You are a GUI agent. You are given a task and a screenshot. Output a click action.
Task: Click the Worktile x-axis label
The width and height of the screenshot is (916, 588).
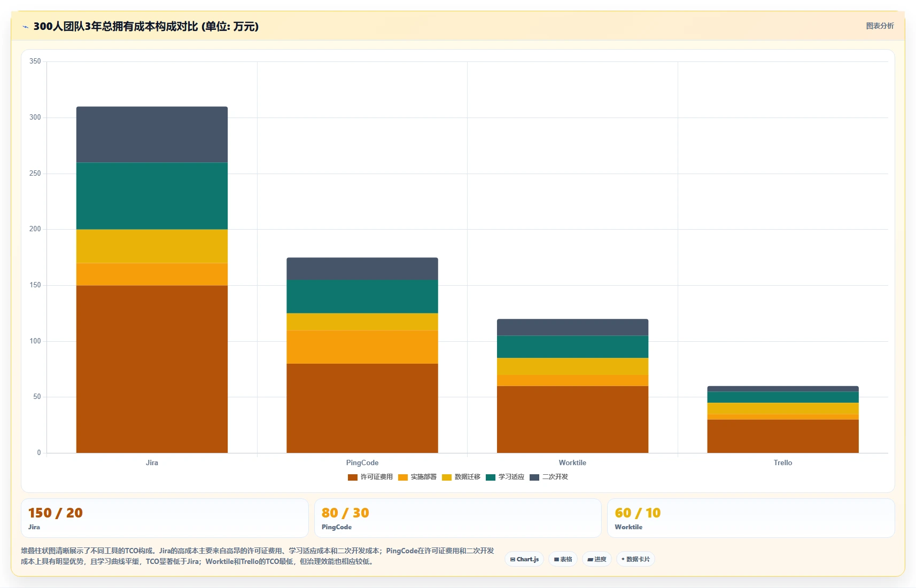tap(572, 462)
